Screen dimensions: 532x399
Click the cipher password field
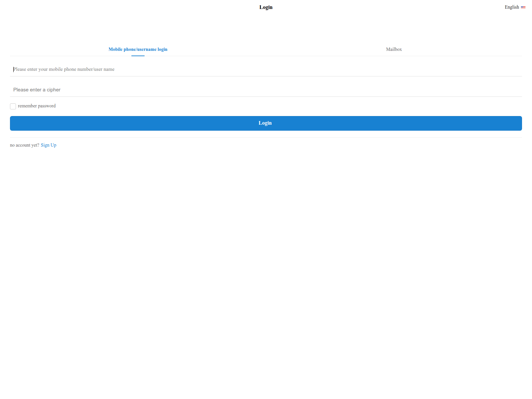tap(133, 90)
